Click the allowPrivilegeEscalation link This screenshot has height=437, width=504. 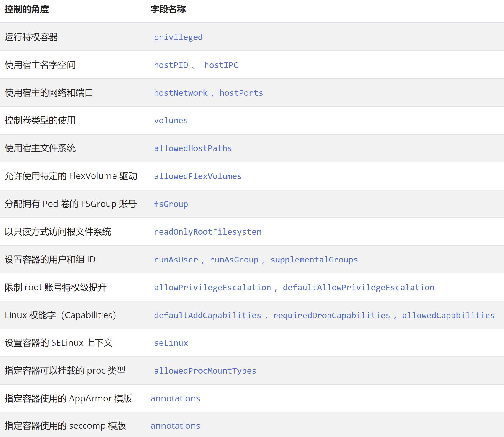[213, 287]
